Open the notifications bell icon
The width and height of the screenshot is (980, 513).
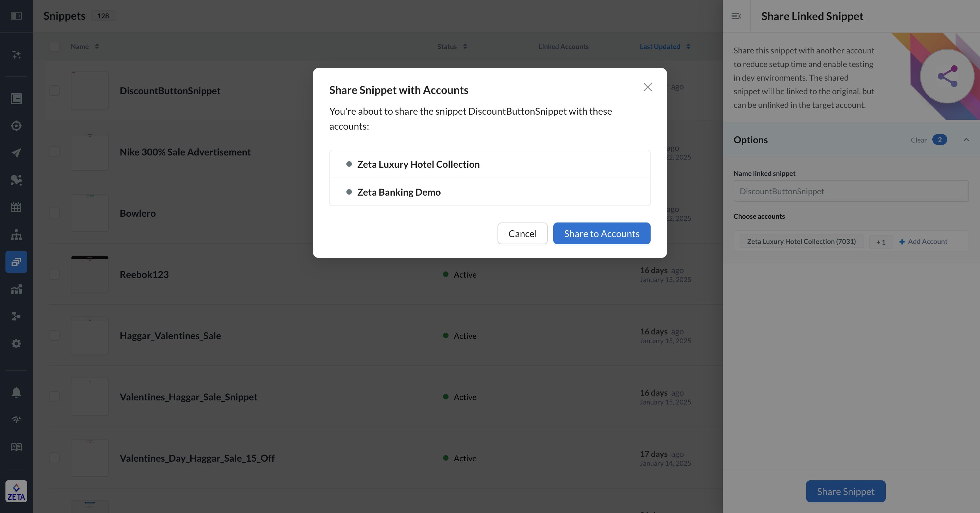(x=16, y=393)
